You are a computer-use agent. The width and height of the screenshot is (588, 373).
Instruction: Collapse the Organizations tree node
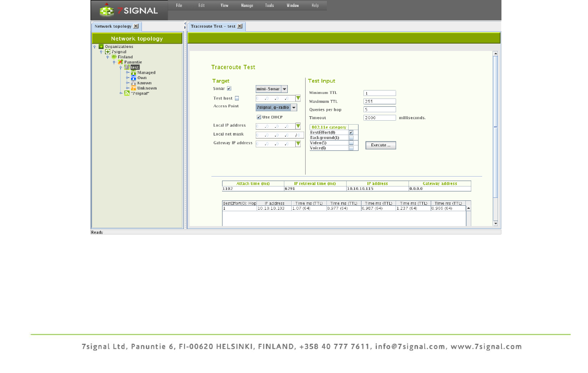[x=94, y=47]
